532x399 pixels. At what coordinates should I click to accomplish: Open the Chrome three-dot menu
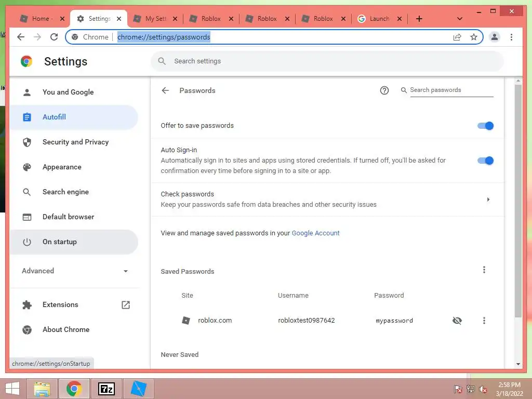[x=511, y=37]
